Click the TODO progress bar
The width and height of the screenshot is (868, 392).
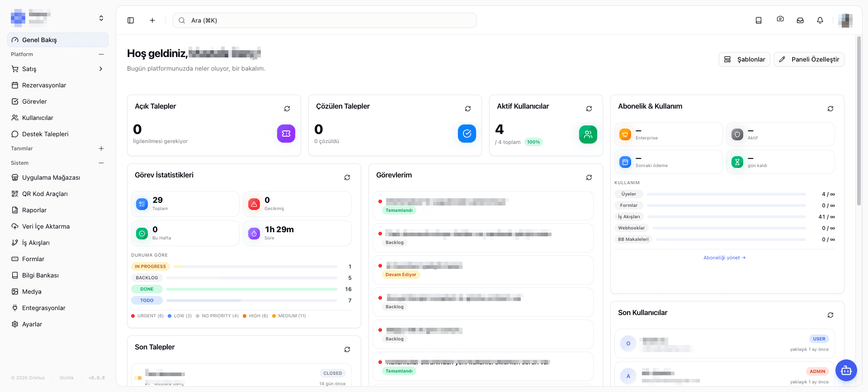[252, 301]
